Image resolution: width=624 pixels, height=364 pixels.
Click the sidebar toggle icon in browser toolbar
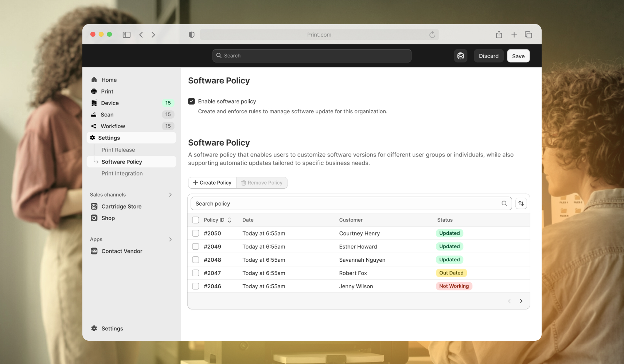pos(126,35)
